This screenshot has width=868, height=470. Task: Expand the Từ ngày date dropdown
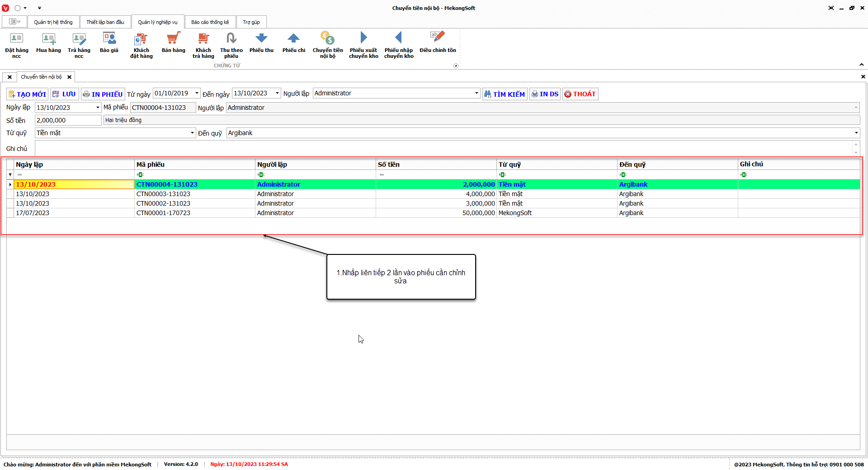click(197, 93)
